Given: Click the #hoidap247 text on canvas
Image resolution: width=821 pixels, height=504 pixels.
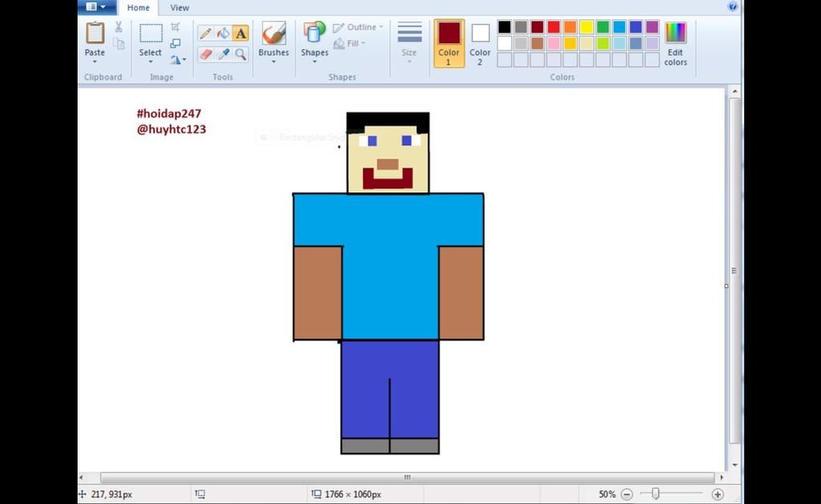Looking at the screenshot, I should coord(169,114).
